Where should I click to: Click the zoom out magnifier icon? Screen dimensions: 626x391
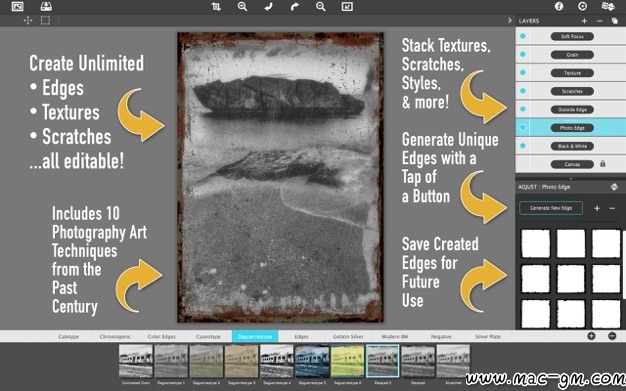pyautogui.click(x=321, y=7)
